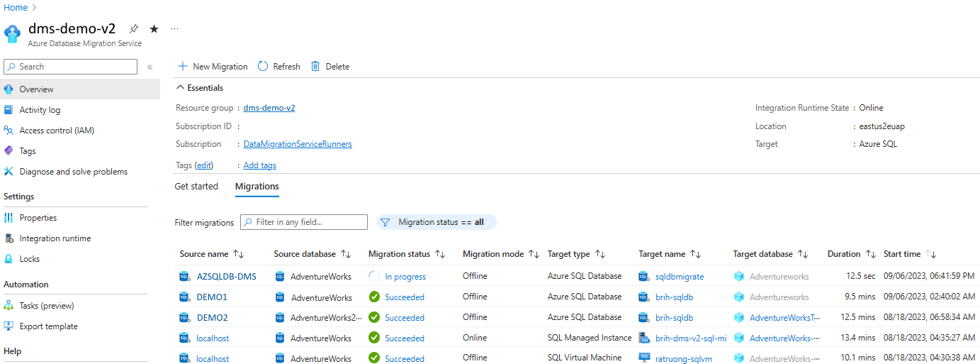Screen dimensions: 980x364
Task: Click the Refresh circular arrow icon
Action: coord(263,66)
